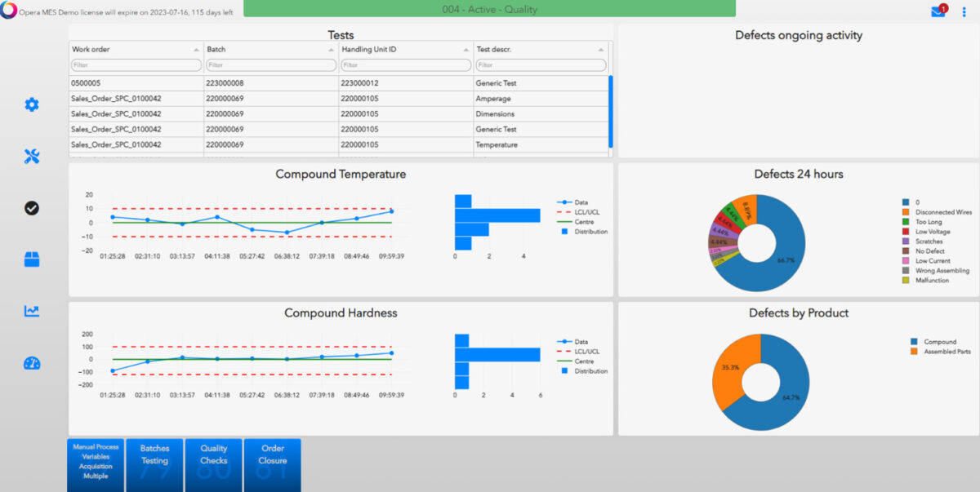Click the wrench and screwdriver maintenance icon
The width and height of the screenshot is (980, 492).
click(32, 157)
